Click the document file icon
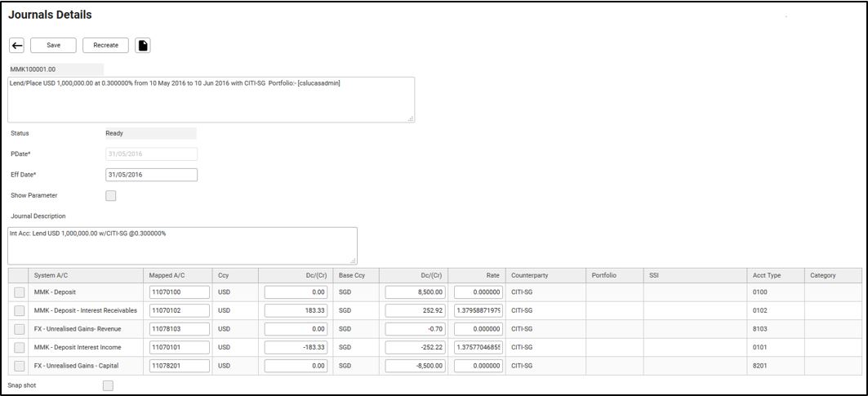The image size is (868, 396). 143,46
